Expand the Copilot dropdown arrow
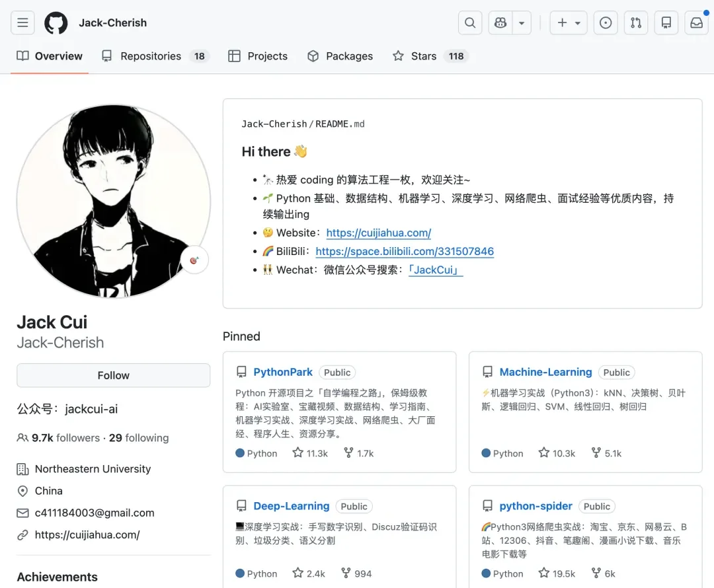This screenshot has height=588, width=714. [522, 22]
